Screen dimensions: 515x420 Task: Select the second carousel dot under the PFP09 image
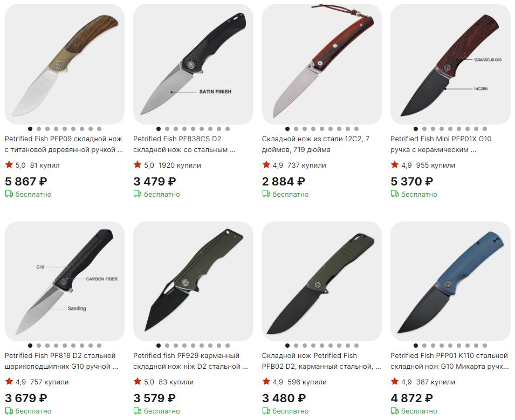coord(39,129)
